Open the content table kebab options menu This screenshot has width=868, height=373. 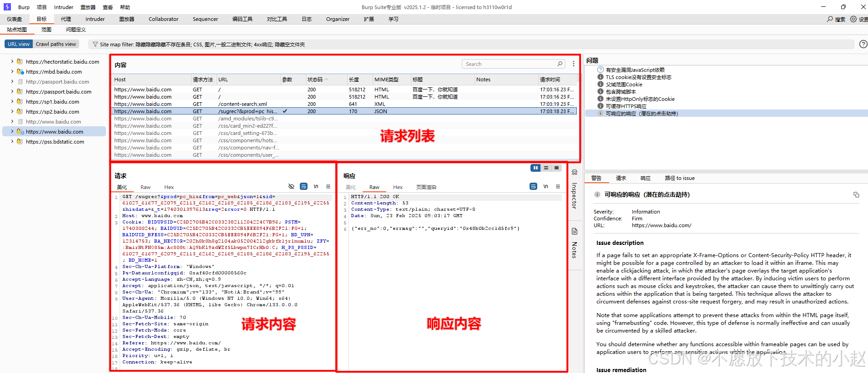tap(573, 64)
